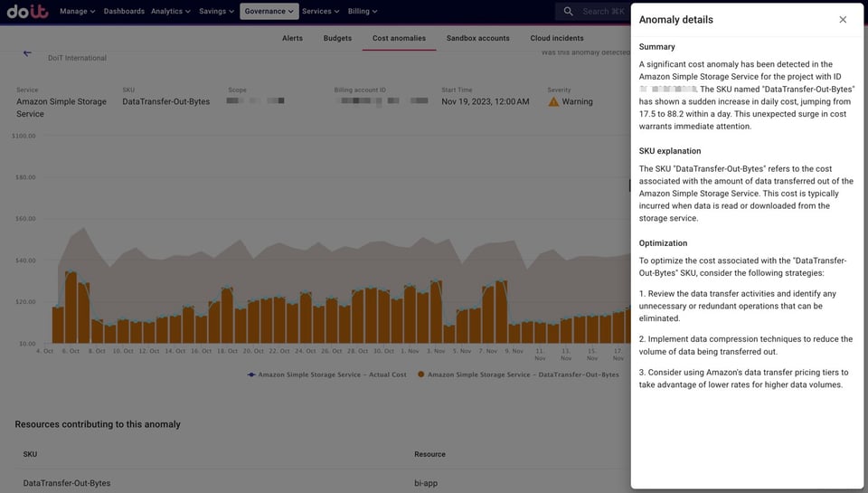This screenshot has width=868, height=493.
Task: Click the 1. Nov x-axis label
Action: 410,351
